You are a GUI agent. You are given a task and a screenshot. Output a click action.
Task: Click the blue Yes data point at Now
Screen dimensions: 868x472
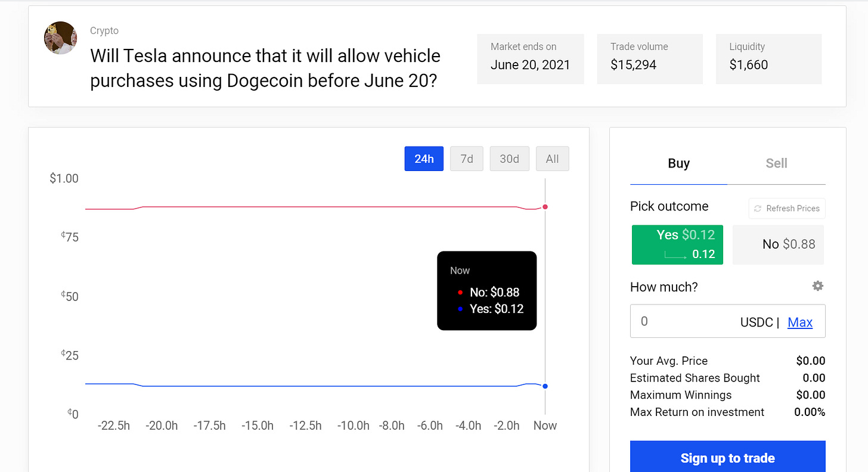tap(545, 386)
